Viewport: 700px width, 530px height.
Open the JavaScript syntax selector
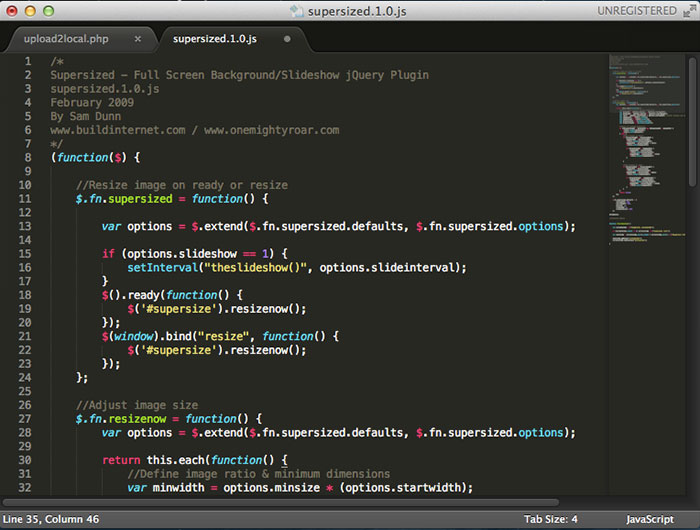pos(650,519)
